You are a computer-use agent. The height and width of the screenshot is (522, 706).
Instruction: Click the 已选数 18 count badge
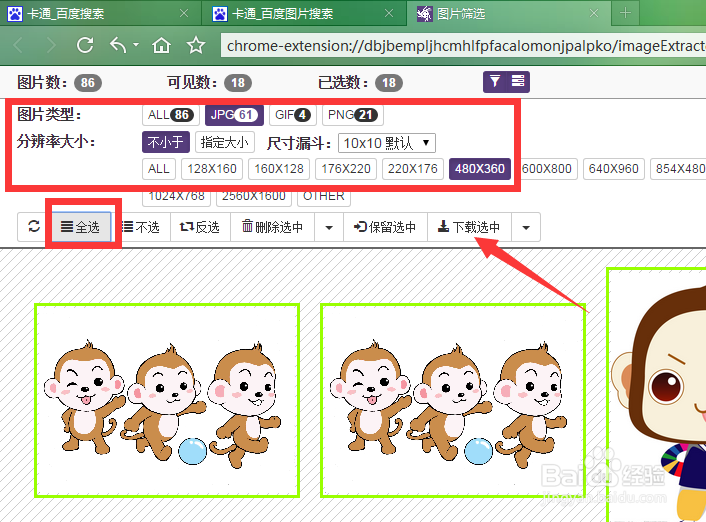389,83
